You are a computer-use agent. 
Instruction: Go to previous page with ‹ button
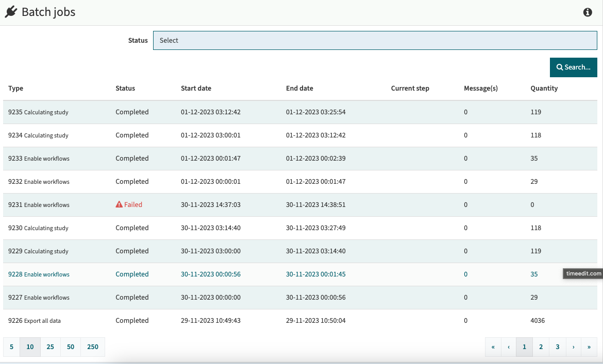pos(508,346)
